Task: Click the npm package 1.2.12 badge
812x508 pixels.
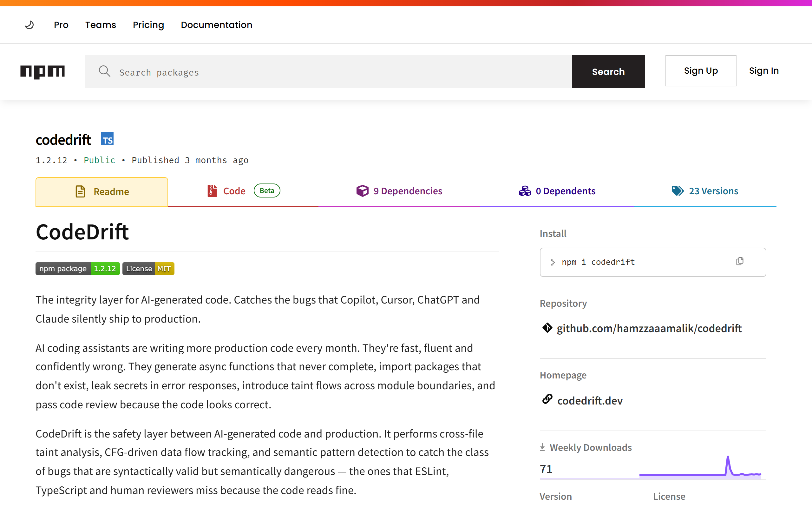Action: click(77, 269)
